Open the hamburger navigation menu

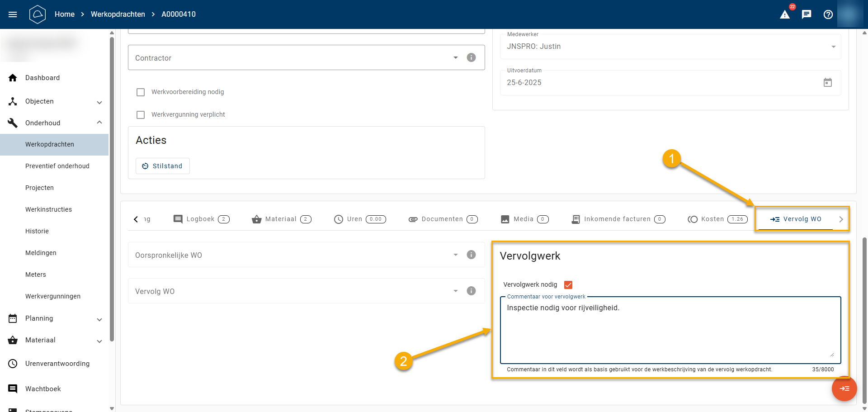click(x=13, y=14)
